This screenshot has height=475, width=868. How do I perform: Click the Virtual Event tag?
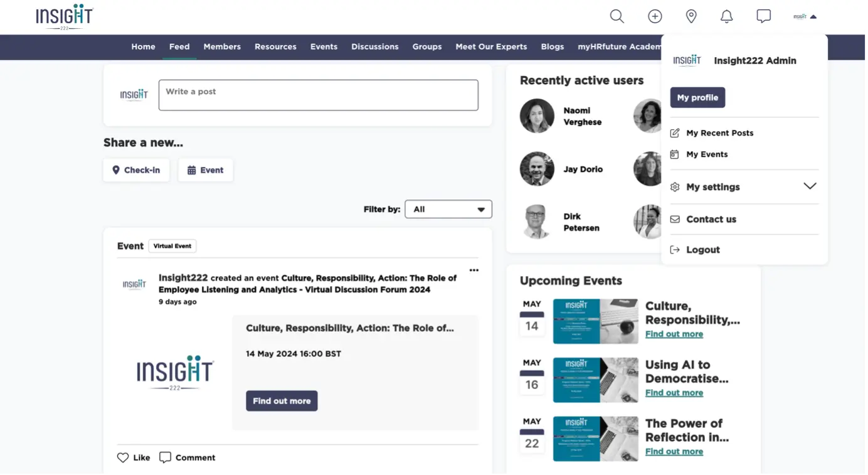coord(172,246)
